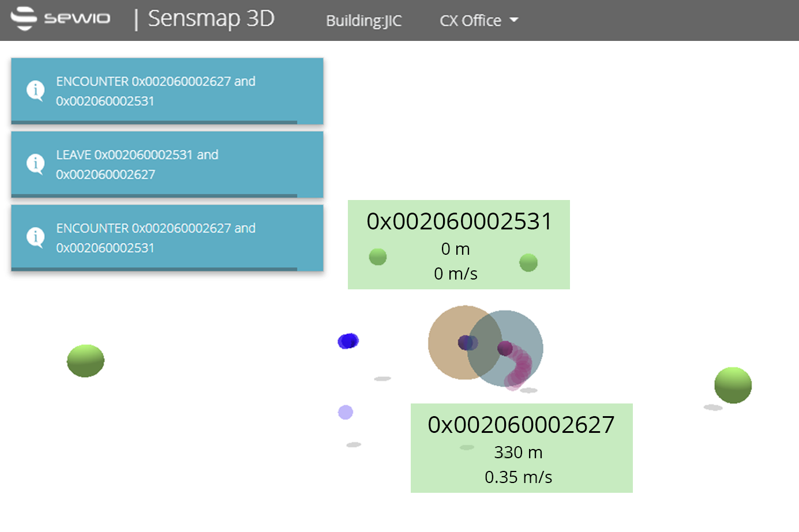
Task: Select the magenta tag inside blue-grey zone
Action: point(505,348)
